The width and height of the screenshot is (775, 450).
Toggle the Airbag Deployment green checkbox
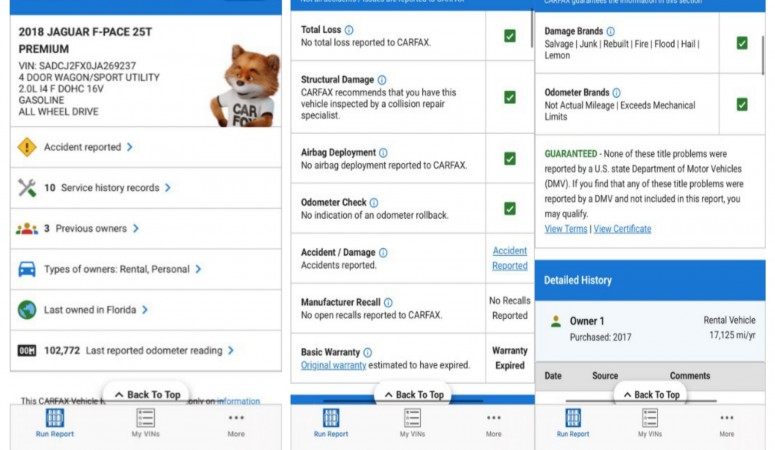(x=510, y=159)
